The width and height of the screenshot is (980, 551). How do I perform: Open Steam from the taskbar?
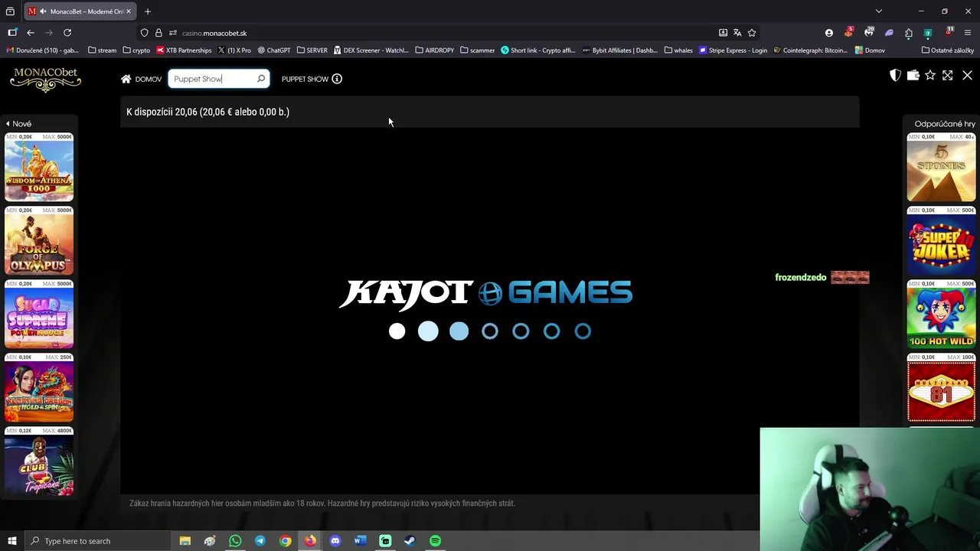(x=410, y=541)
